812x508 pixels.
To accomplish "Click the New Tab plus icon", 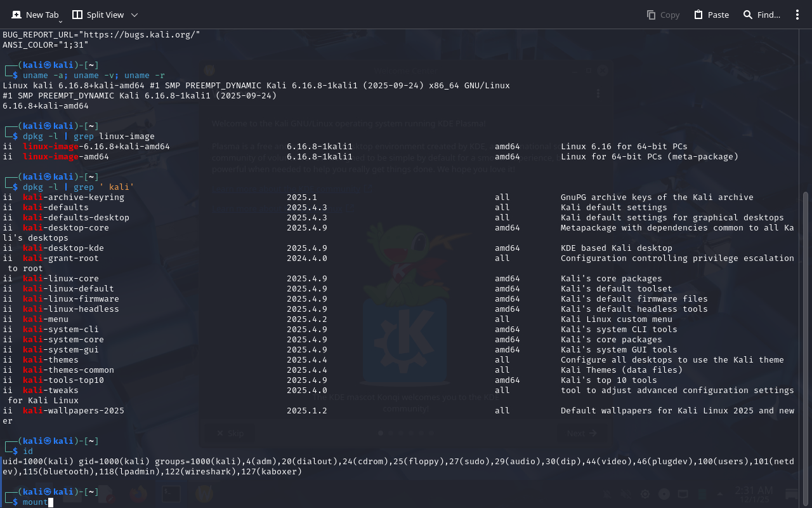I will [16, 15].
